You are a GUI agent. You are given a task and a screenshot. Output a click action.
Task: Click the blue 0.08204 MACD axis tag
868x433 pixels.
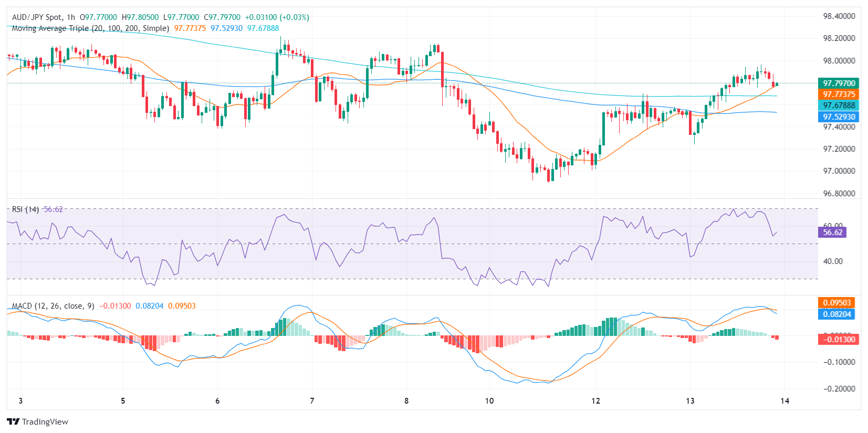point(836,314)
